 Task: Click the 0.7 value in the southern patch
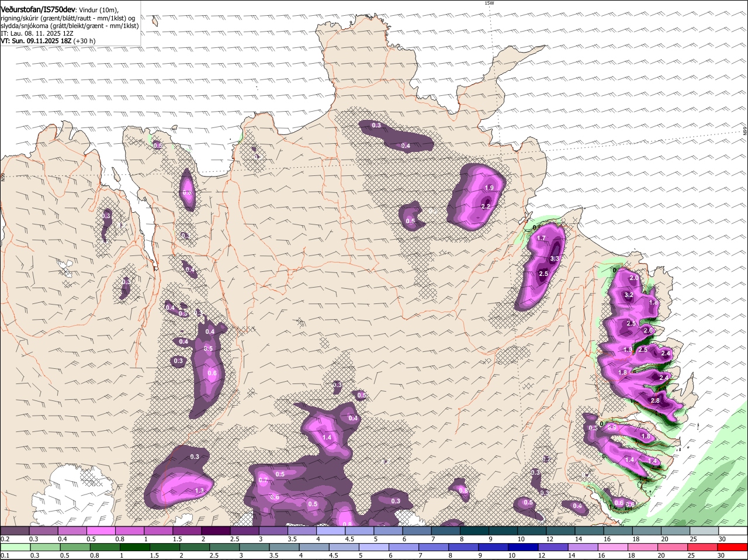click(263, 481)
